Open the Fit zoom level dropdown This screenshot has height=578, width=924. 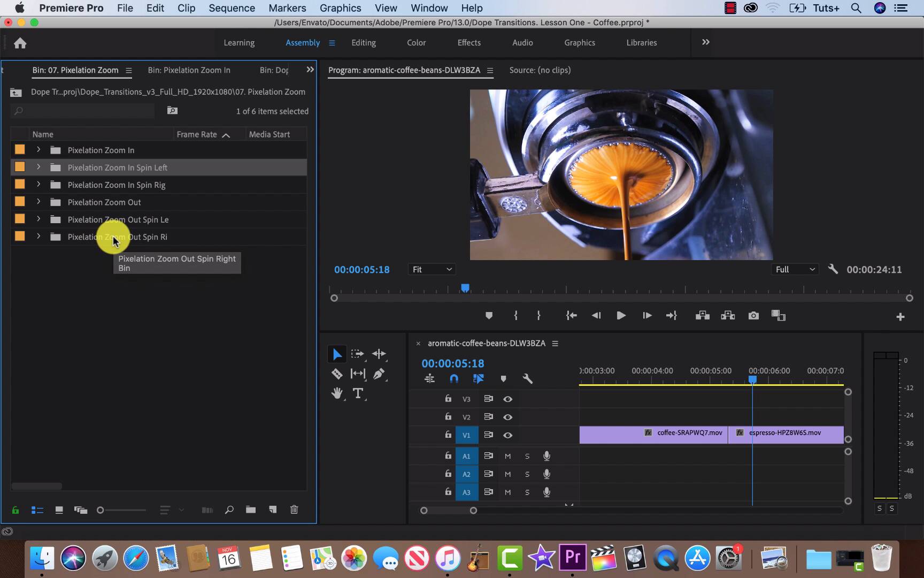click(432, 269)
